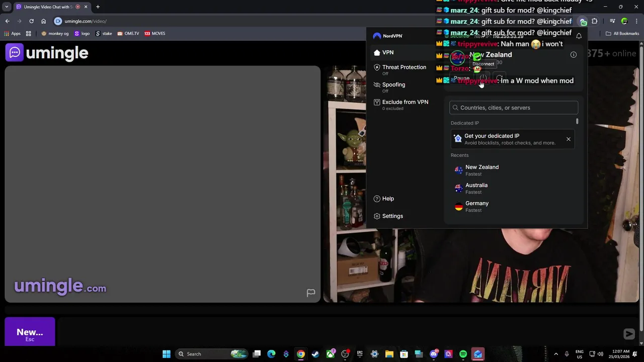Screen dimensions: 644x362
Task: Open the NordVPN notifications bell
Action: tap(579, 36)
